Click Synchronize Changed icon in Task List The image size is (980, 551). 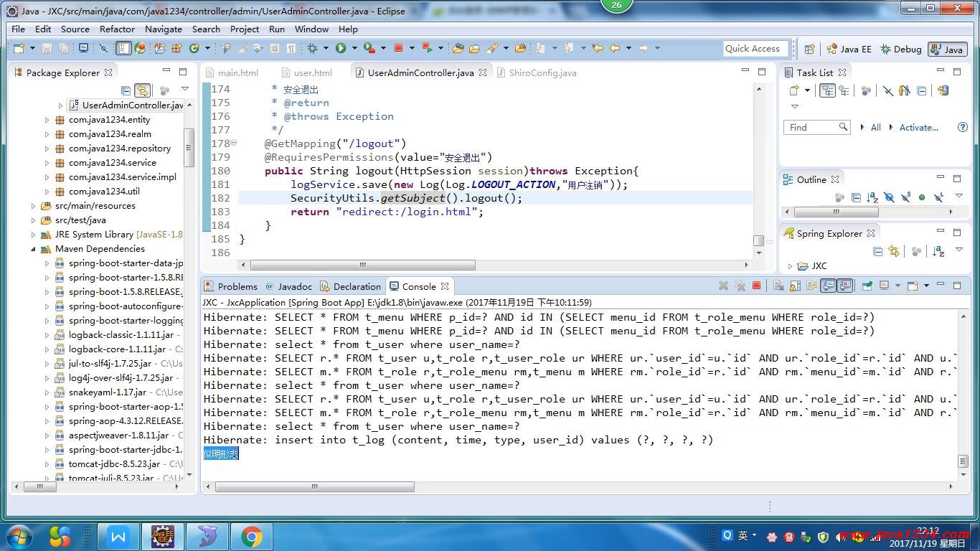(x=943, y=90)
